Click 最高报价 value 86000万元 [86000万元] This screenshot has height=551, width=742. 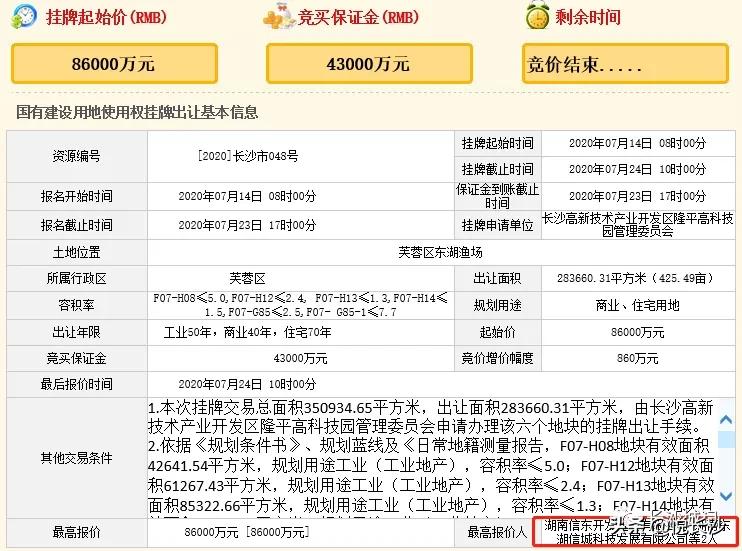pyautogui.click(x=247, y=532)
